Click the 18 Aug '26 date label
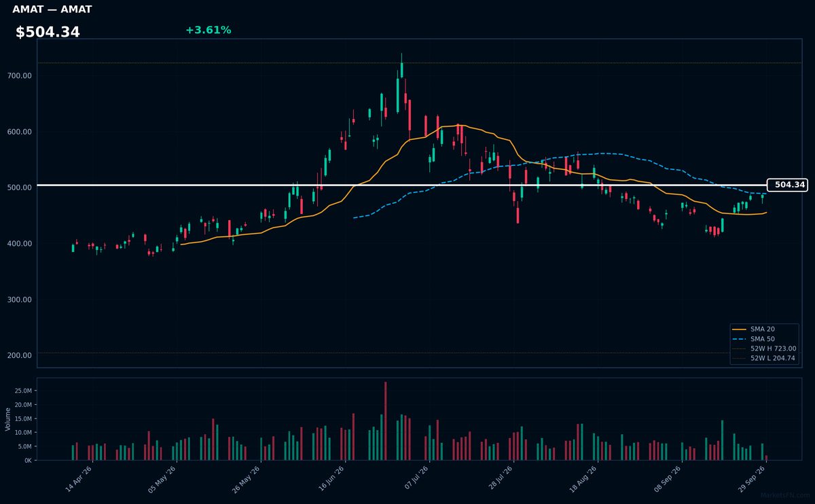 584,480
